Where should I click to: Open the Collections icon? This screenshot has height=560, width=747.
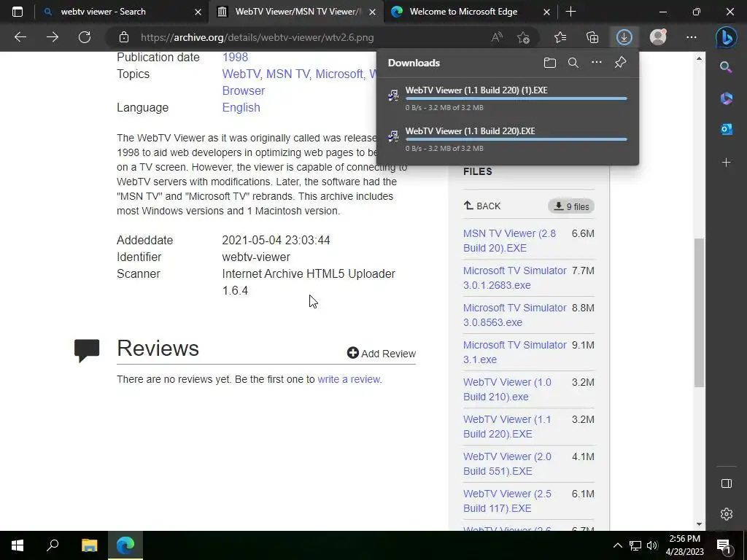coord(592,37)
